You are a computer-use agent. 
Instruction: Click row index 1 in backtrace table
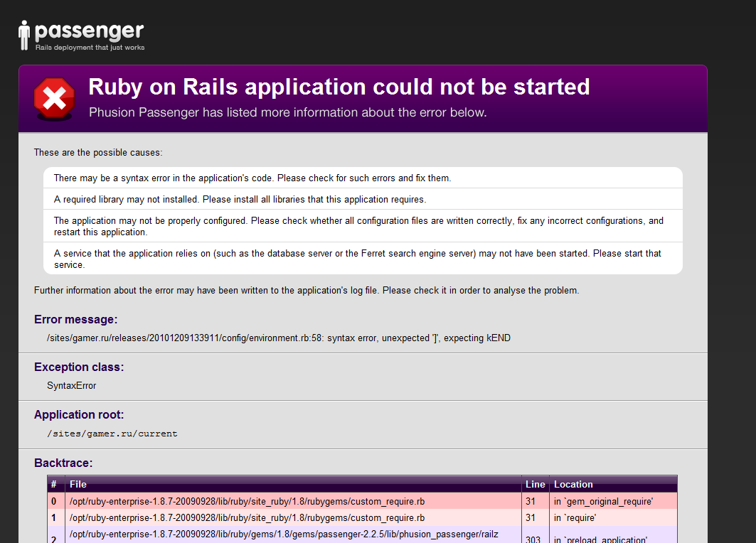(53, 518)
